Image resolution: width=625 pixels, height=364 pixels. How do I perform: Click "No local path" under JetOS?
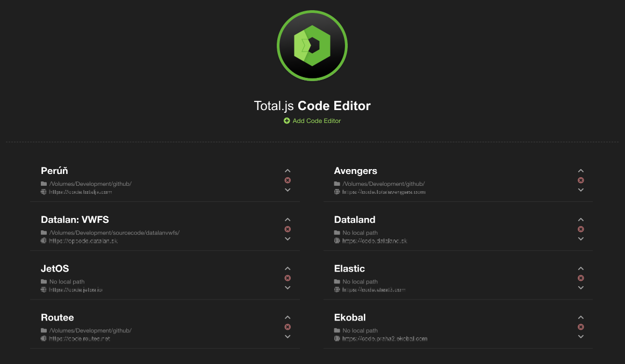point(67,282)
